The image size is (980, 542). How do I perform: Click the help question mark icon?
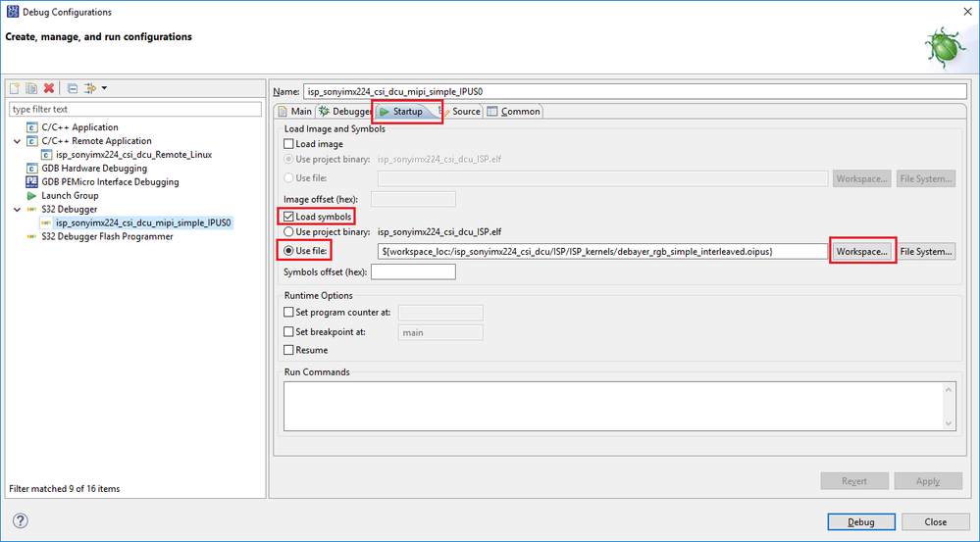pos(20,520)
